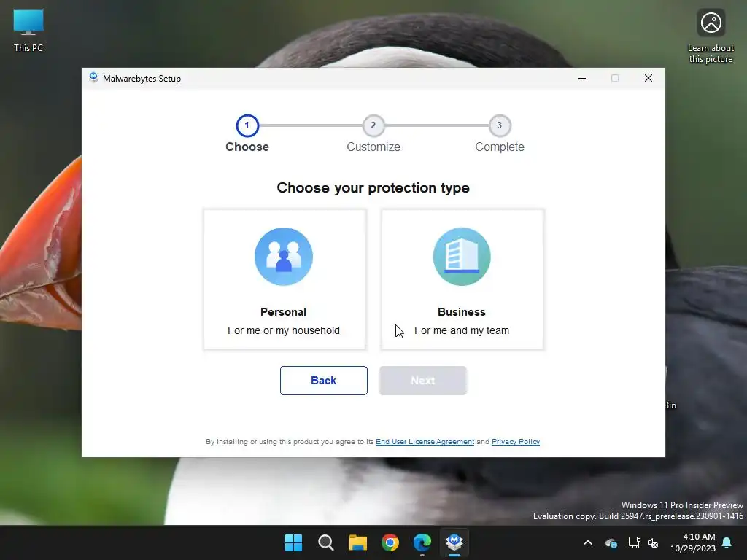
Task: Click the "Choose your protection type" heading
Action: pyautogui.click(x=373, y=188)
